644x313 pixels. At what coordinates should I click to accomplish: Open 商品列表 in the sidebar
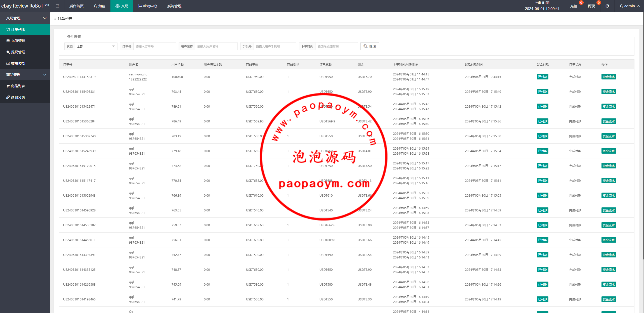(18, 86)
